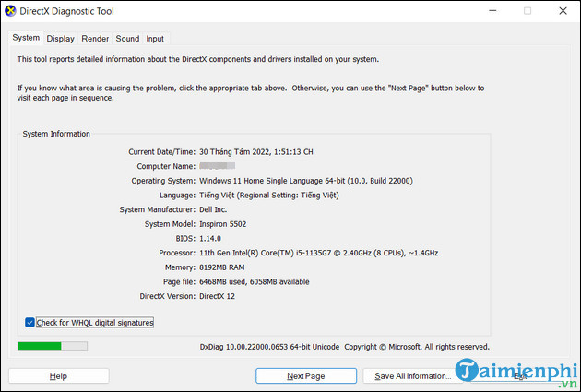Click the blurred Computer Name value
Screen dimensions: 581x392
tap(217, 166)
